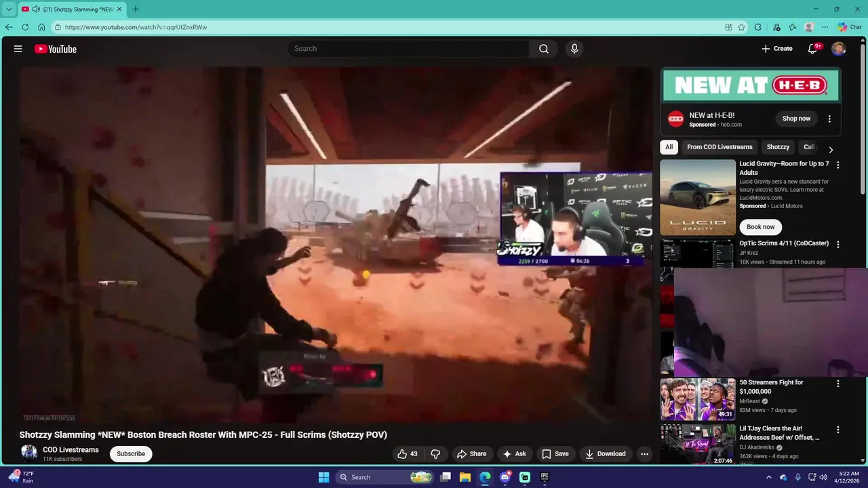Click the 11K subscribers text
Image resolution: width=868 pixels, height=488 pixels.
[x=62, y=460]
